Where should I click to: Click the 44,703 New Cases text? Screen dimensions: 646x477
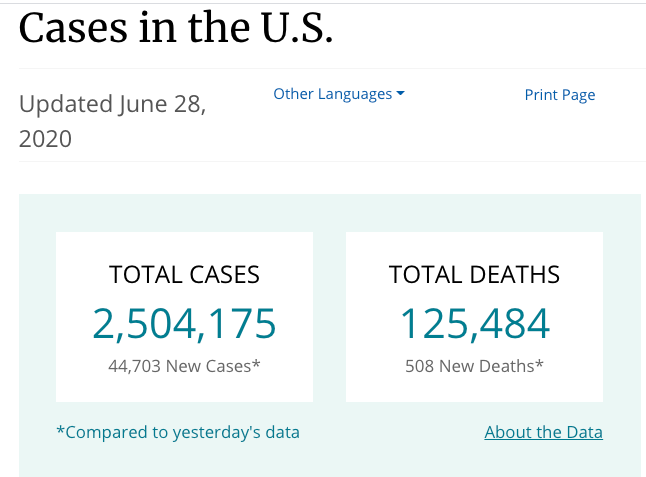(180, 366)
